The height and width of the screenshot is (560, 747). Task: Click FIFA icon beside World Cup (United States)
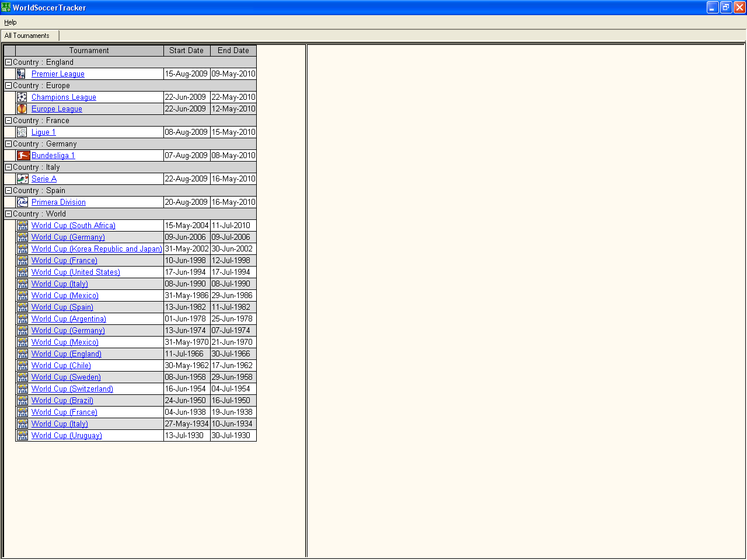coord(23,272)
